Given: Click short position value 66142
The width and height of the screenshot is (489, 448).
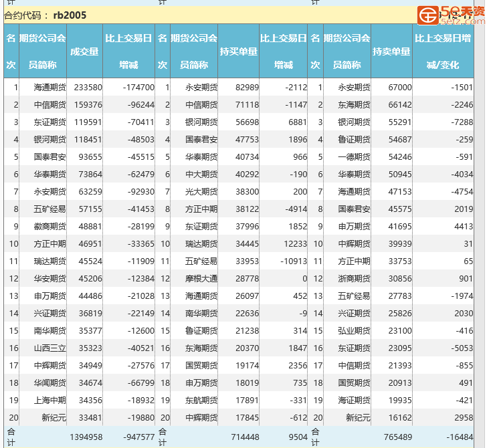Looking at the screenshot, I should [x=400, y=105].
